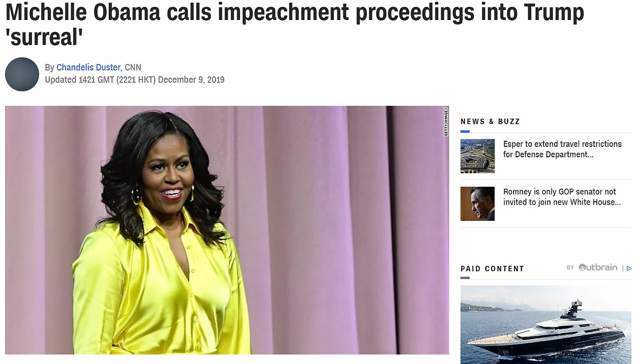Open the Pentagon aerial thumbnail

tap(477, 156)
